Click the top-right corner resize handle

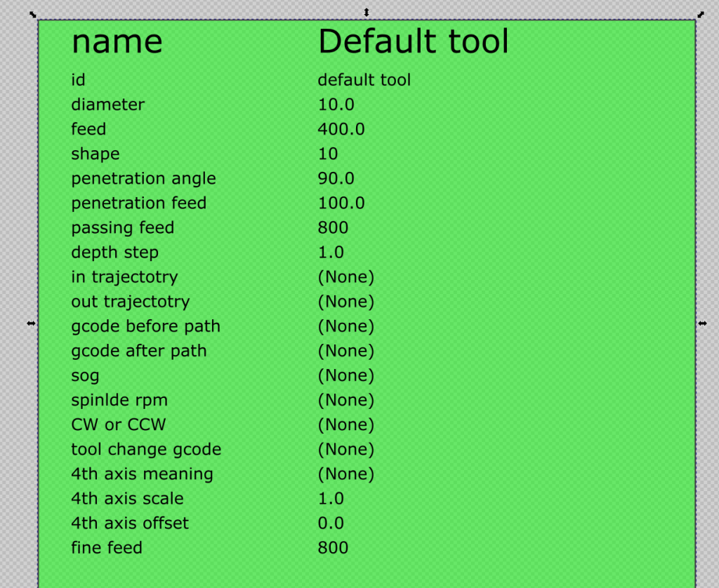[x=700, y=14]
